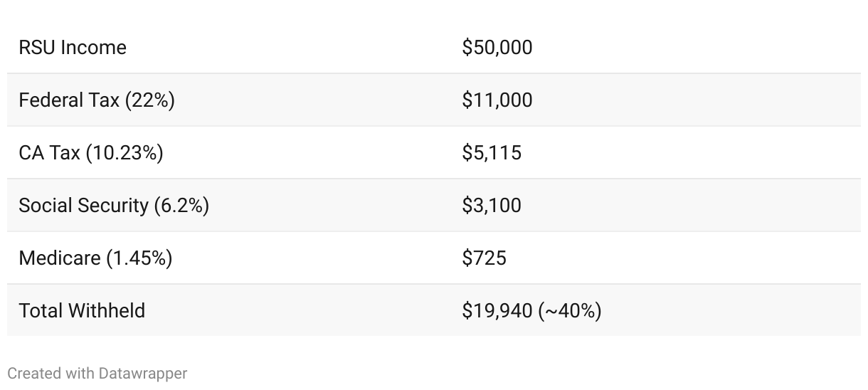868x390 pixels.
Task: Open the Datawrapper attribution link
Action: click(x=142, y=373)
